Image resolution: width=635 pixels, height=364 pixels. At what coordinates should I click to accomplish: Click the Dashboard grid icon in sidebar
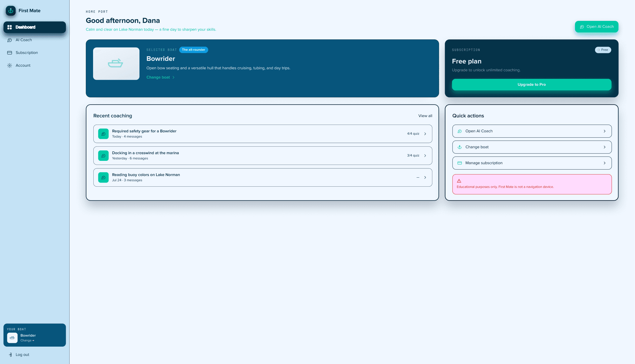pyautogui.click(x=10, y=27)
